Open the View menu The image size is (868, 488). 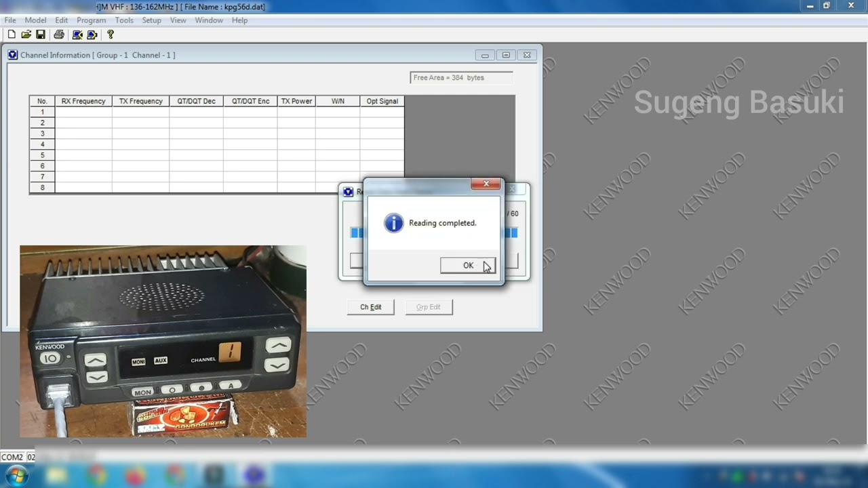click(x=178, y=20)
